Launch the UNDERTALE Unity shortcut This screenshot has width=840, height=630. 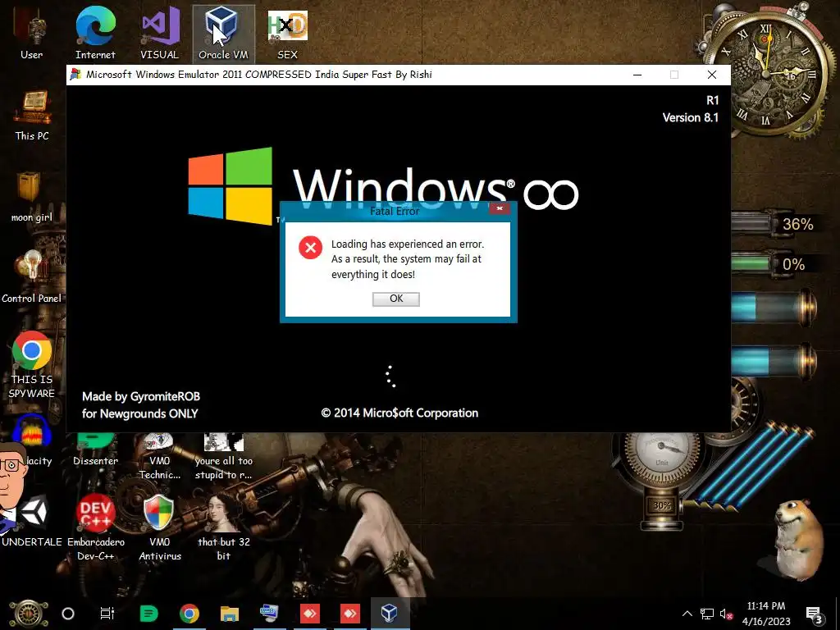click(x=32, y=520)
